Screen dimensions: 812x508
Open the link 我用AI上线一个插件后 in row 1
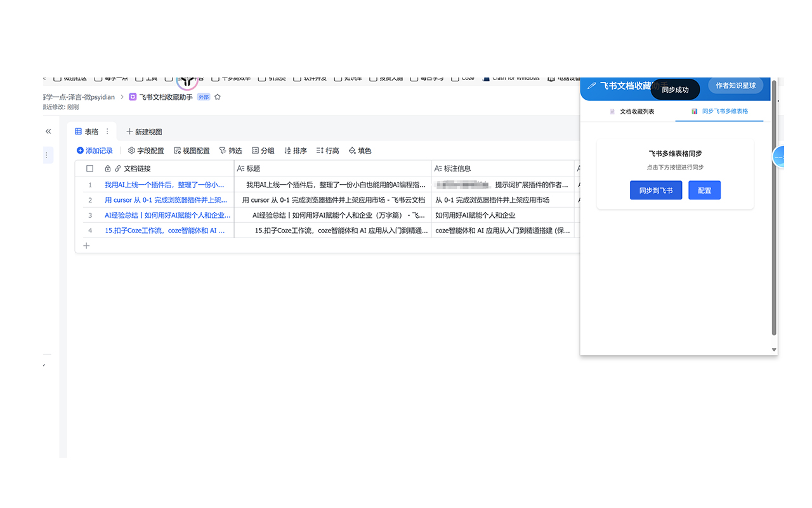tap(164, 185)
